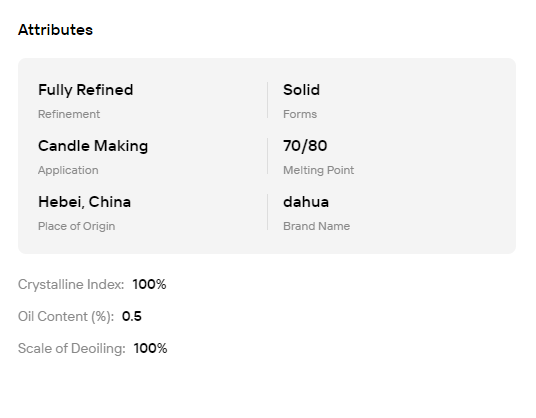Click the Scale of Deoiling label
Image resolution: width=536 pixels, height=418 pixels.
pos(71,348)
